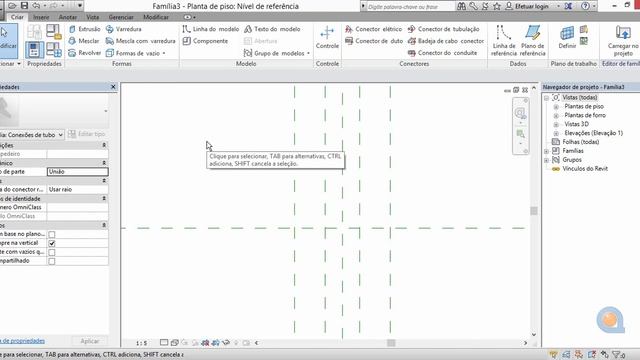The image size is (640, 360).
Task: Save the family with the disk icon
Action: point(24,6)
